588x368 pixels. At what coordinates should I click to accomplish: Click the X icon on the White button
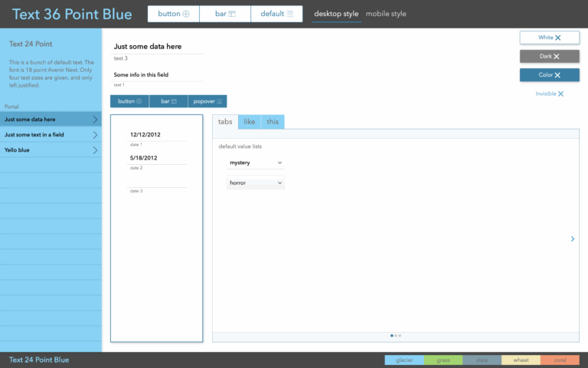pos(558,38)
